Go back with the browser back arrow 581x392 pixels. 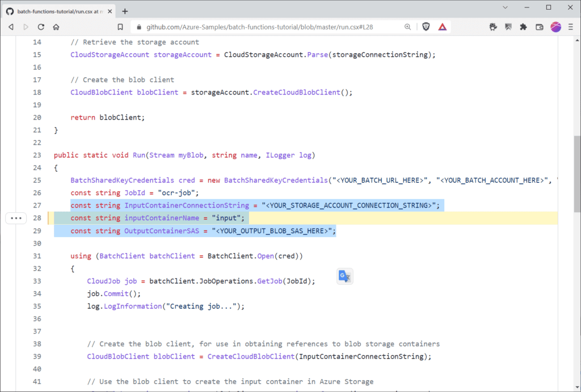point(11,27)
